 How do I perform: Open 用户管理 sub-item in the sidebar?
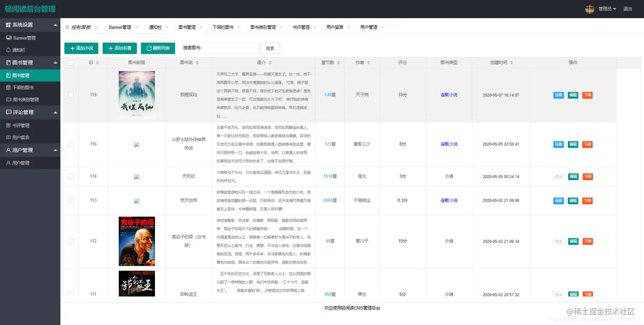30,163
